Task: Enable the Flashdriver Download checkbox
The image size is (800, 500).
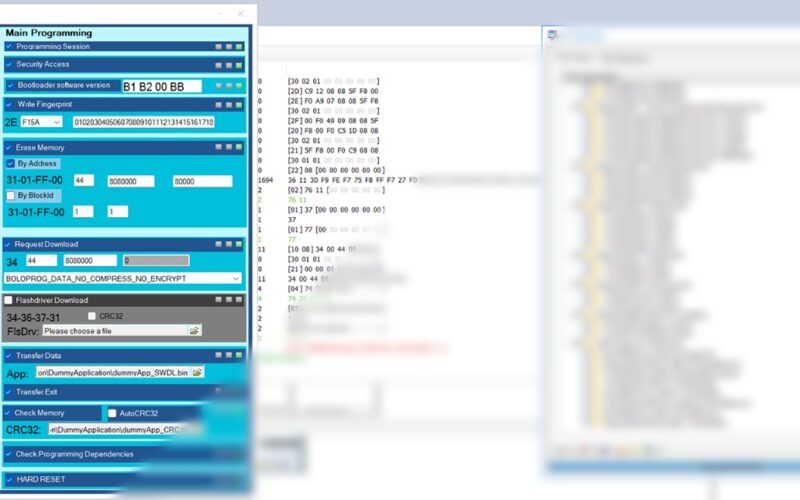Action: [9, 300]
